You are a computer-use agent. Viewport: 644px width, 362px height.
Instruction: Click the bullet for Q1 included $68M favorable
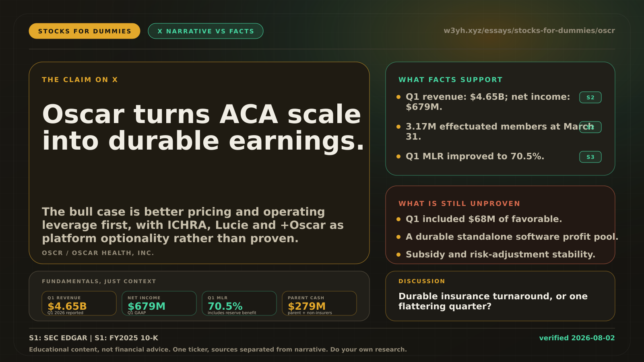[484, 219]
